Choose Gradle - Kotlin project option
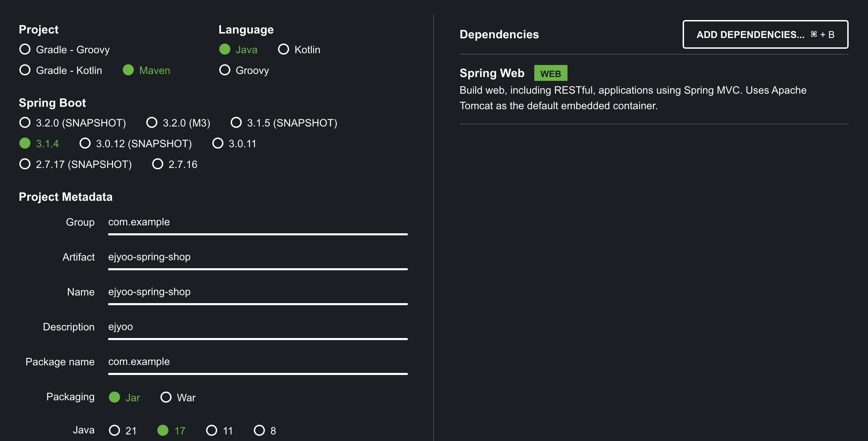 25,70
